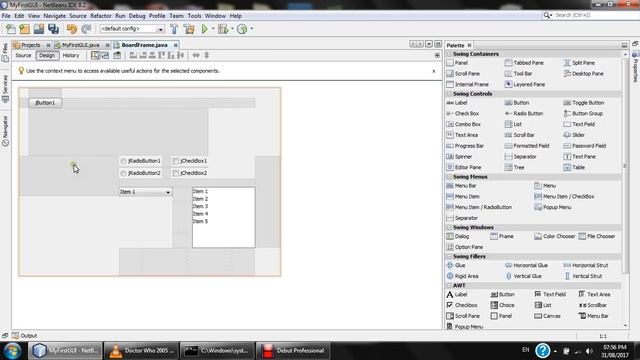Click the New File toolbar icon
Image resolution: width=640 pixels, height=360 pixels.
[x=11, y=29]
